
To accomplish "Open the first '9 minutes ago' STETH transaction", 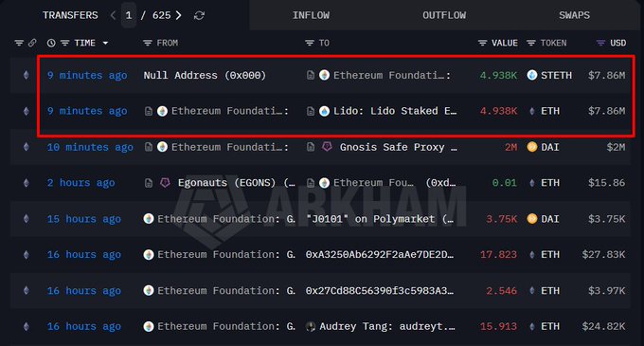I will (x=87, y=75).
